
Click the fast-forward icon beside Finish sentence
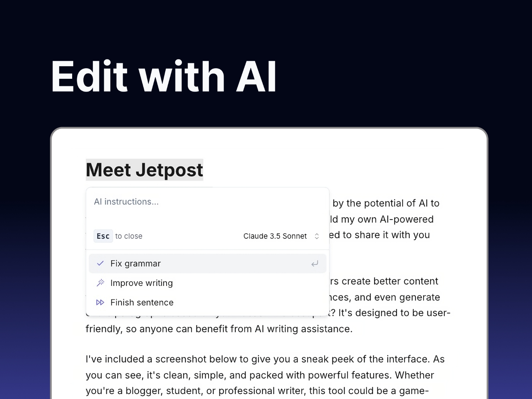tap(100, 302)
